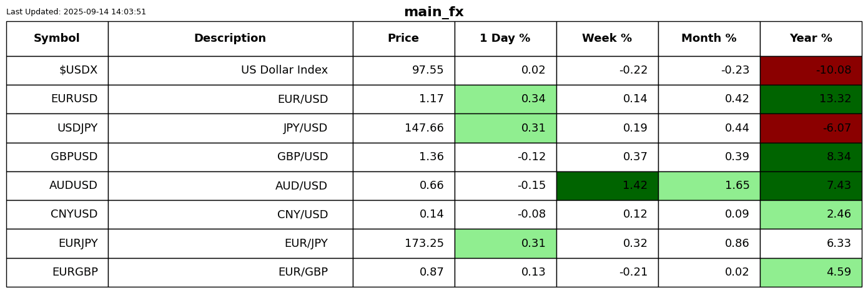Click the AUDUSD symbol cell
This screenshot has width=868, height=293.
click(57, 186)
